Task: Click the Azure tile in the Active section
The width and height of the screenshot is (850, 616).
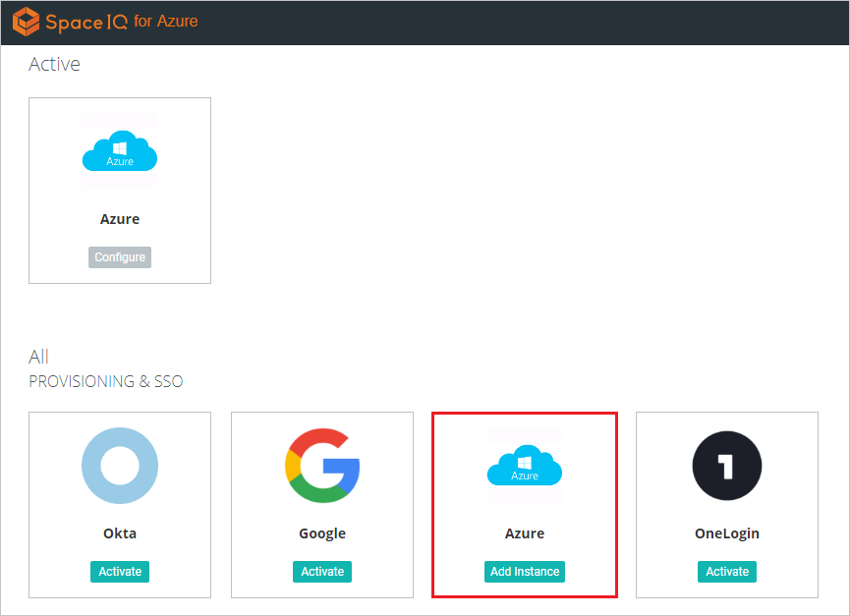Action: [x=119, y=190]
